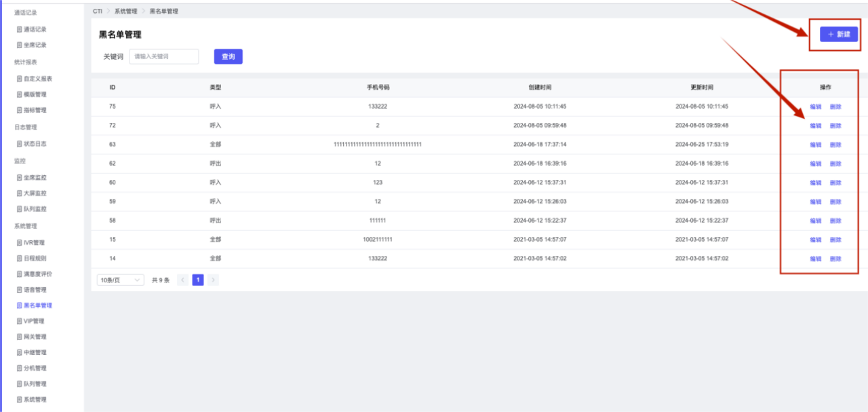Screen dimensions: 868x412
Task: Click 删除 for row ID 58
Action: 835,221
